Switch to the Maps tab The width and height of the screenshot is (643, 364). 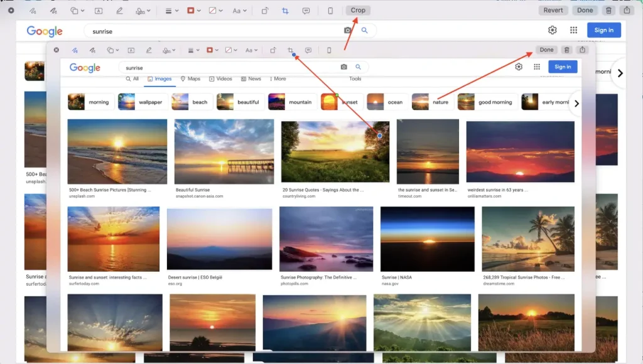tap(190, 79)
